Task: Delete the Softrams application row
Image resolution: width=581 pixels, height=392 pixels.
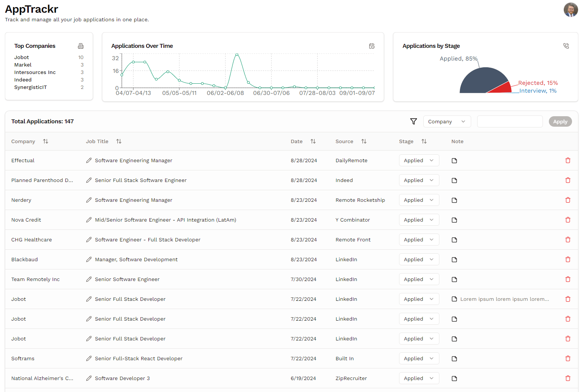Action: [568, 358]
